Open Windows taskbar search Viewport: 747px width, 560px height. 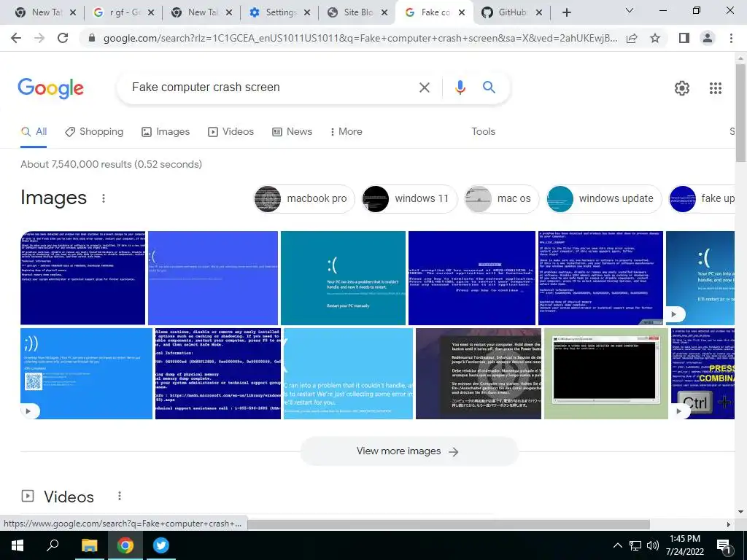tap(53, 545)
